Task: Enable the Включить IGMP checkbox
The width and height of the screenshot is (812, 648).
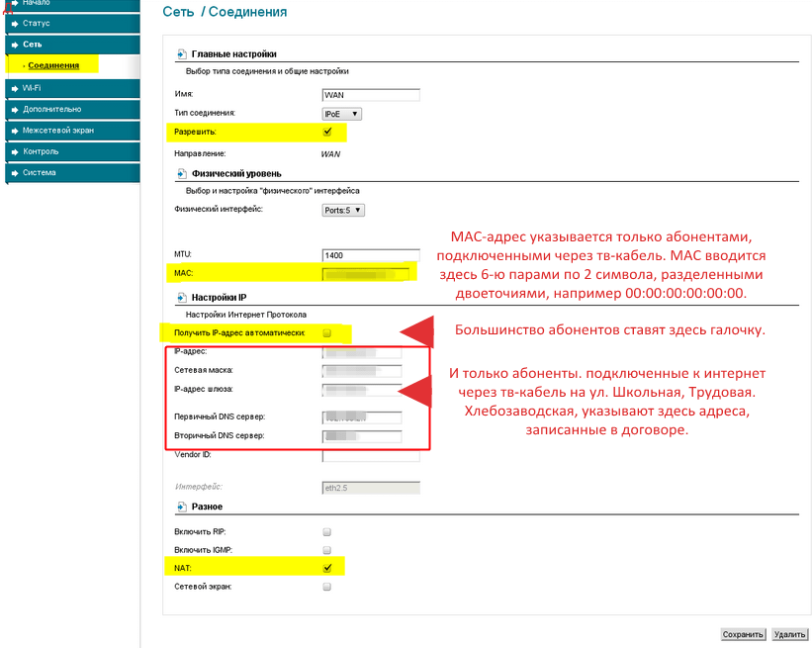Action: coord(327,550)
